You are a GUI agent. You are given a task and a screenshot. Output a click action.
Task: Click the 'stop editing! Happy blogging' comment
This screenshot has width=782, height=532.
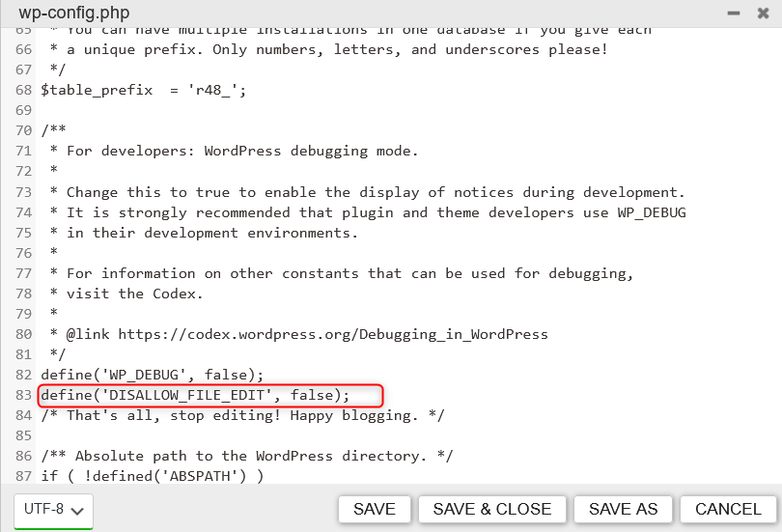coord(242,415)
